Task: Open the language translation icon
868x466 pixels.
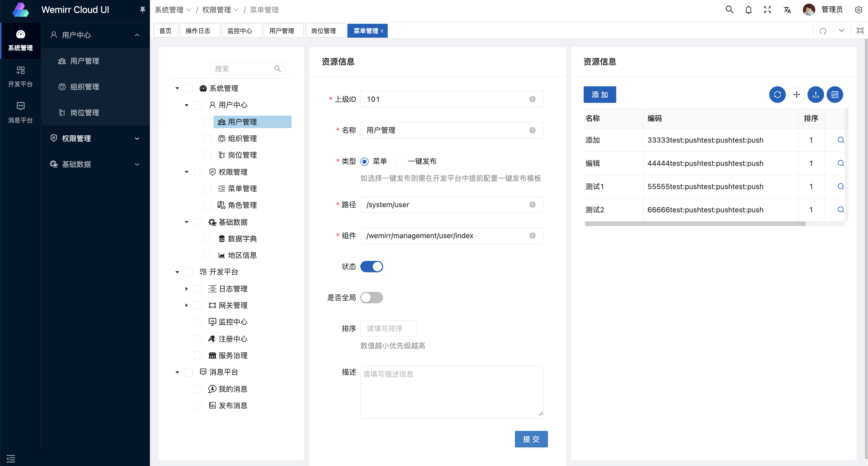Action: pos(787,10)
